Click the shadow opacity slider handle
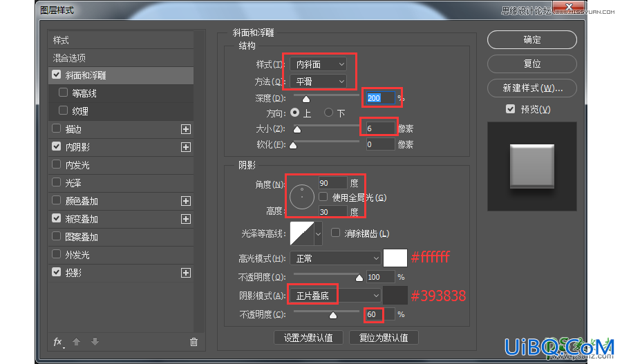 [x=333, y=315]
